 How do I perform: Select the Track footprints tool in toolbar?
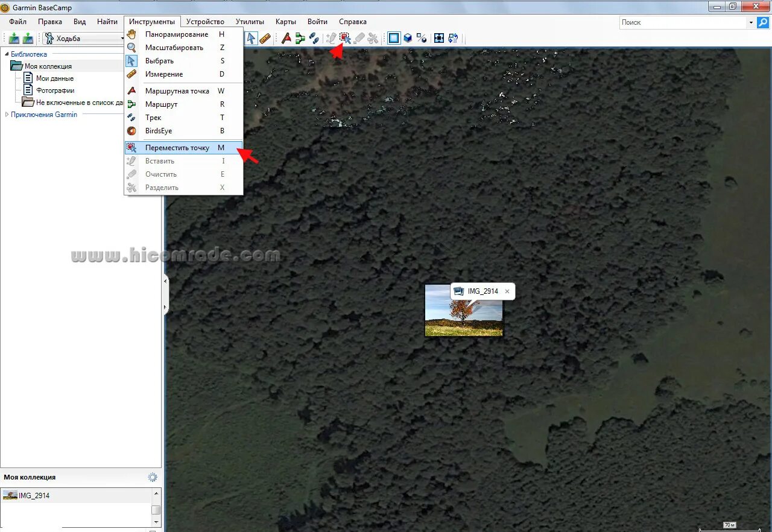click(314, 39)
